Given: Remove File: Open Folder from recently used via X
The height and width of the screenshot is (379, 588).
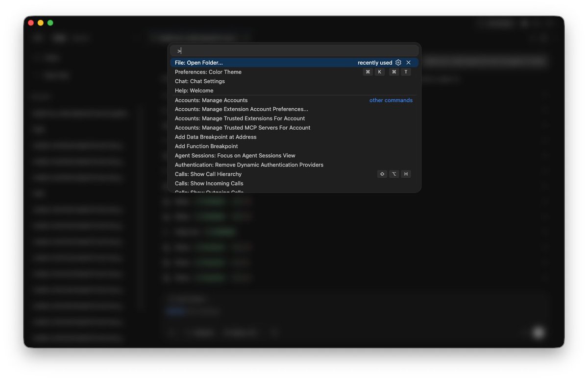Looking at the screenshot, I should click(x=409, y=63).
